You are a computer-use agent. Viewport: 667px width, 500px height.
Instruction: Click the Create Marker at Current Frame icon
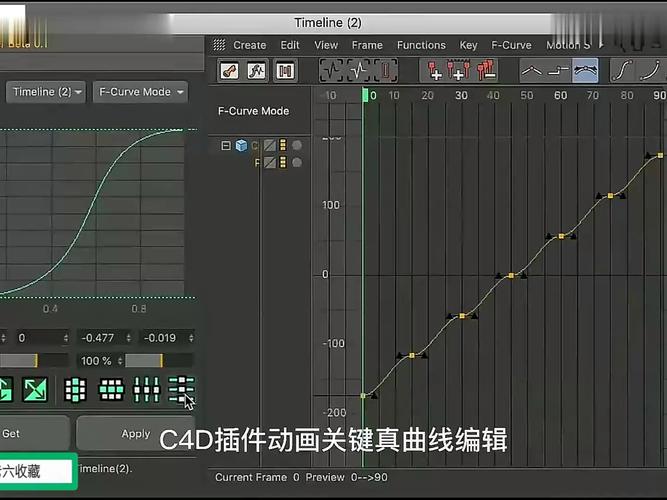[434, 70]
